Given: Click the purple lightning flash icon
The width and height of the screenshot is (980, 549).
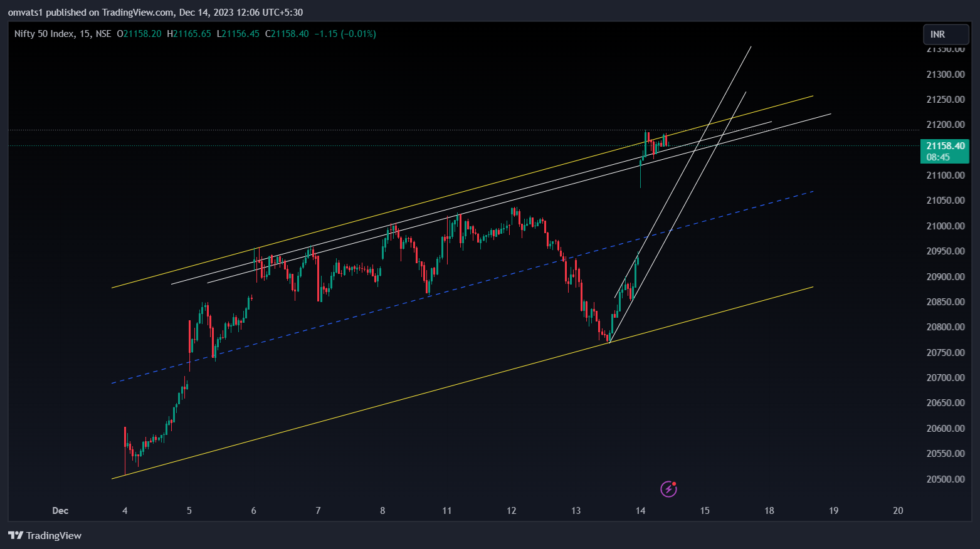Looking at the screenshot, I should [x=669, y=489].
